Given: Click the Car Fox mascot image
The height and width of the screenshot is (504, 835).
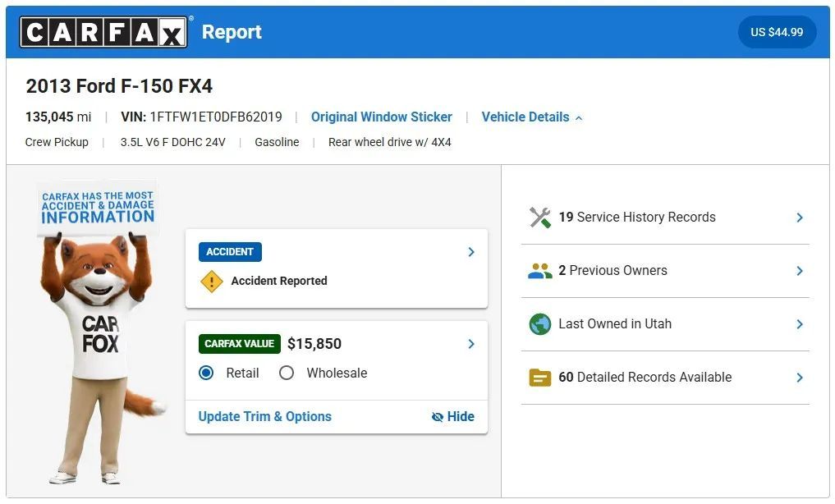Looking at the screenshot, I should click(99, 332).
